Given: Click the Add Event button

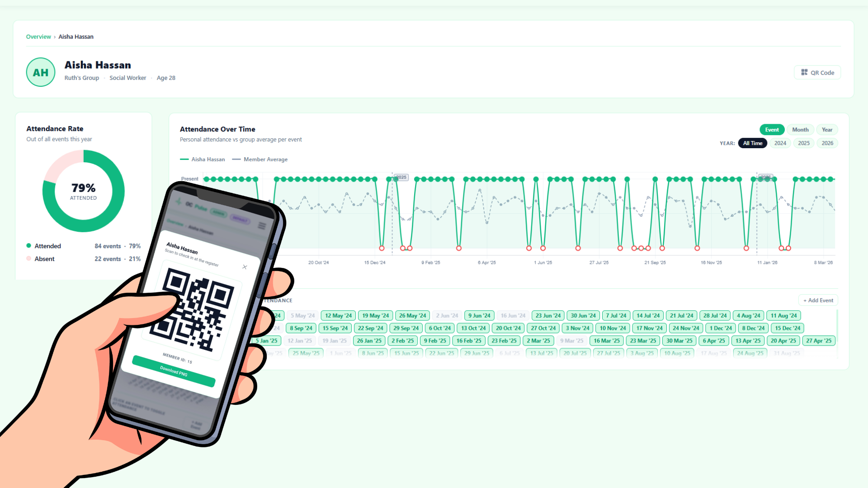Looking at the screenshot, I should pyautogui.click(x=818, y=300).
